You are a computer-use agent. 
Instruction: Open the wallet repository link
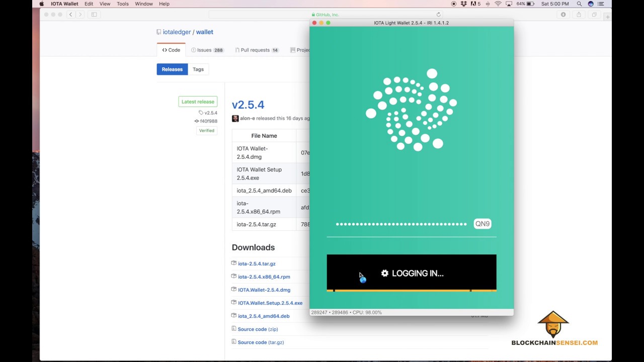(205, 32)
